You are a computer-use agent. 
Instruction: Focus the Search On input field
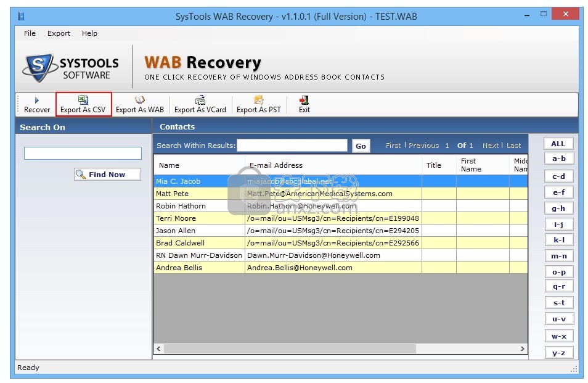pyautogui.click(x=83, y=153)
